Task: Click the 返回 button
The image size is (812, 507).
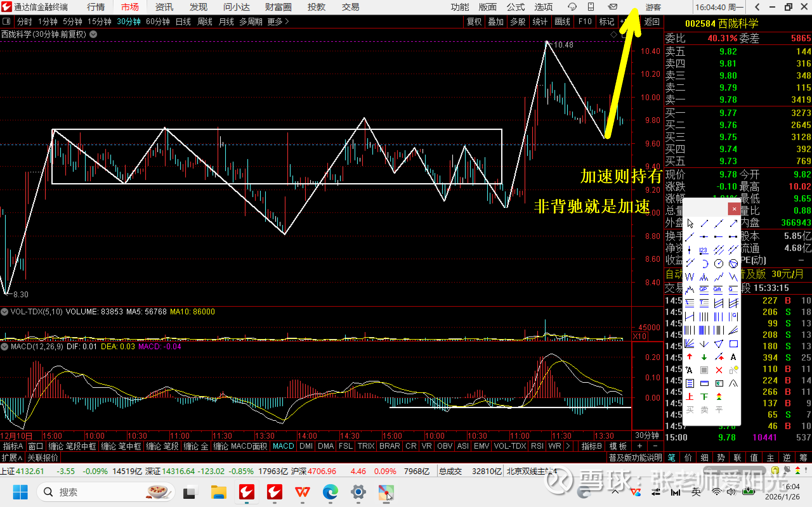Action: point(652,22)
